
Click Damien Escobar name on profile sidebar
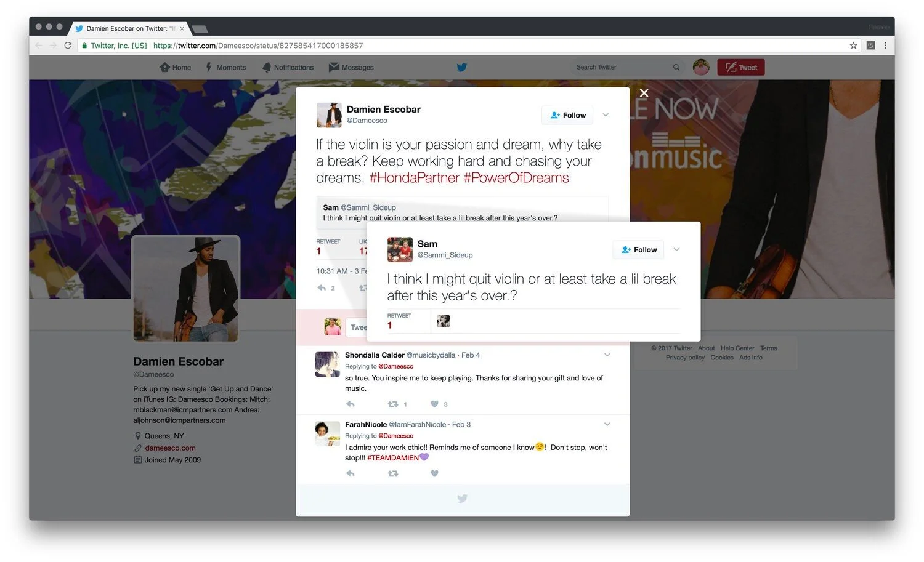pos(179,361)
